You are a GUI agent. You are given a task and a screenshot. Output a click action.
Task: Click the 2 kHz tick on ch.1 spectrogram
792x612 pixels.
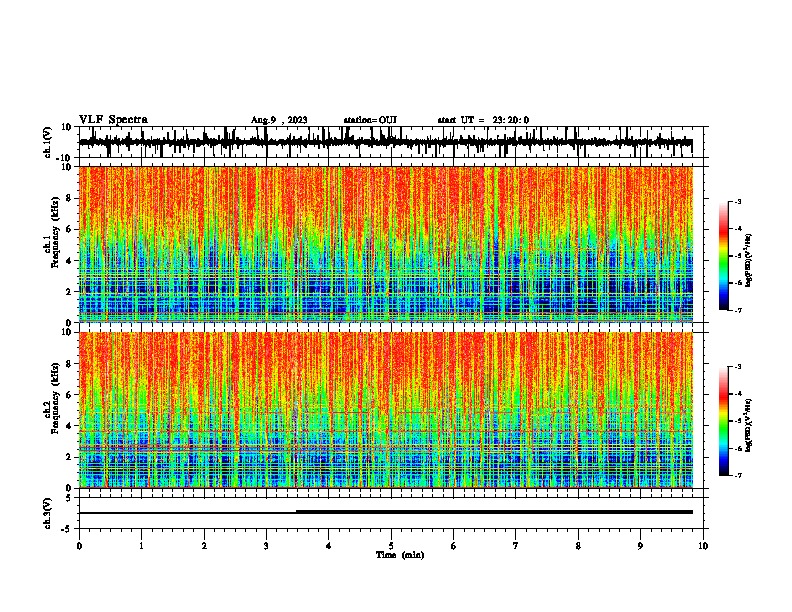[x=69, y=292]
